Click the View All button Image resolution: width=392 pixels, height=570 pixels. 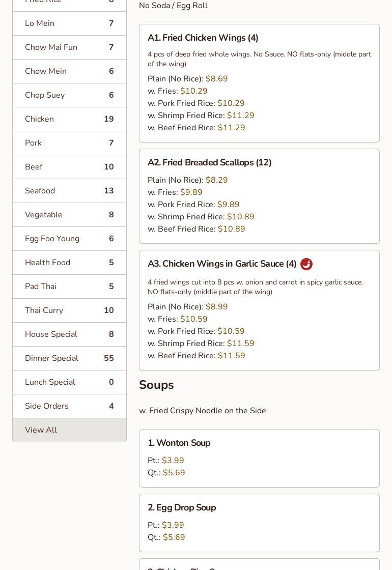[x=69, y=430]
